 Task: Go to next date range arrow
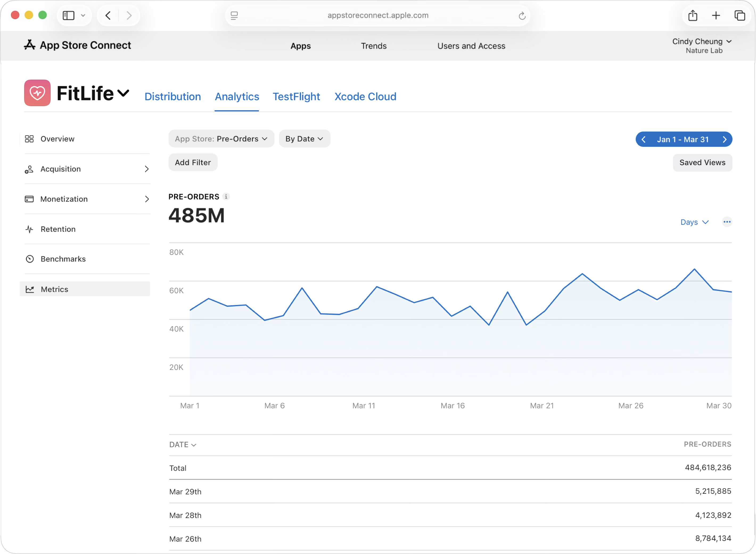click(725, 140)
